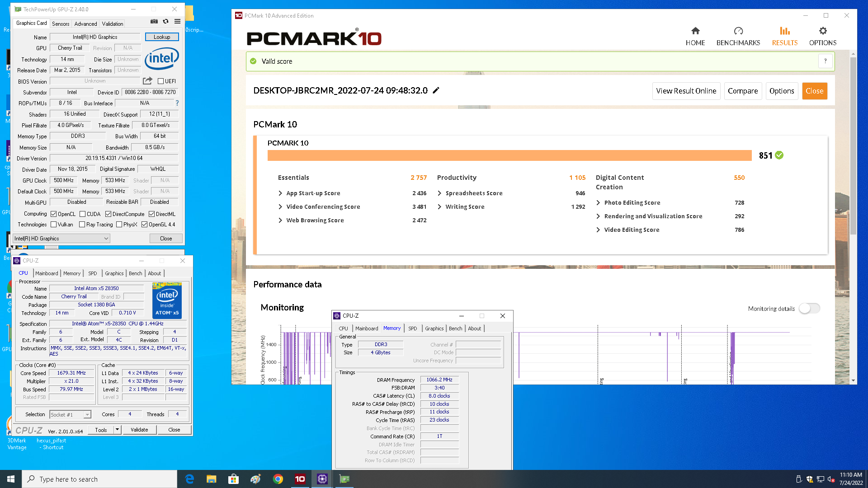Open Chrome from taskbar

click(278, 479)
